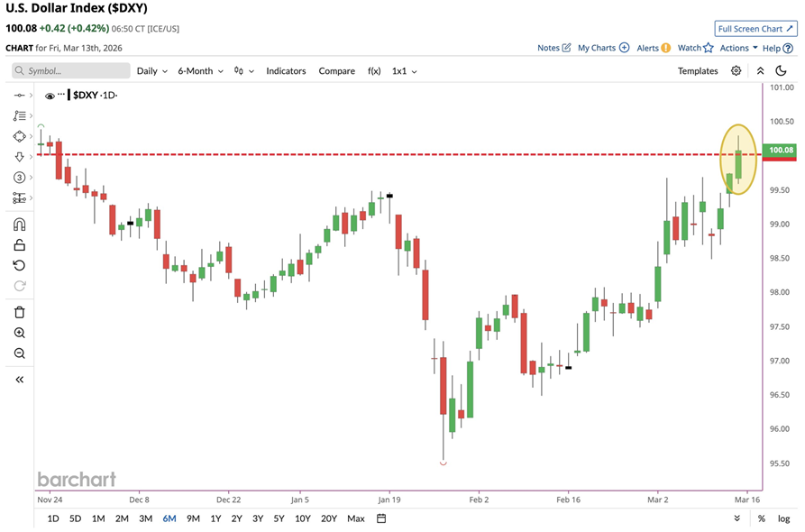Image resolution: width=805 pixels, height=532 pixels.
Task: Open the trash icon to delete drawings
Action: [x=19, y=313]
